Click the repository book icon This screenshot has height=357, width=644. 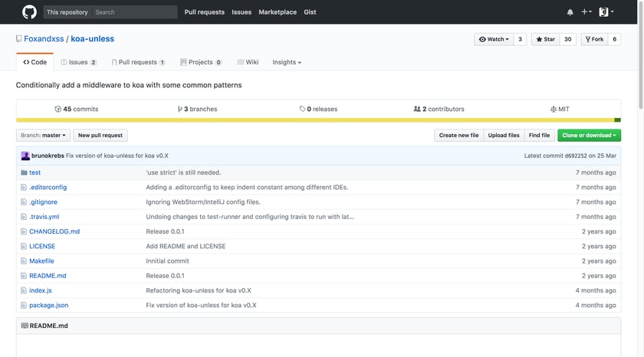19,39
